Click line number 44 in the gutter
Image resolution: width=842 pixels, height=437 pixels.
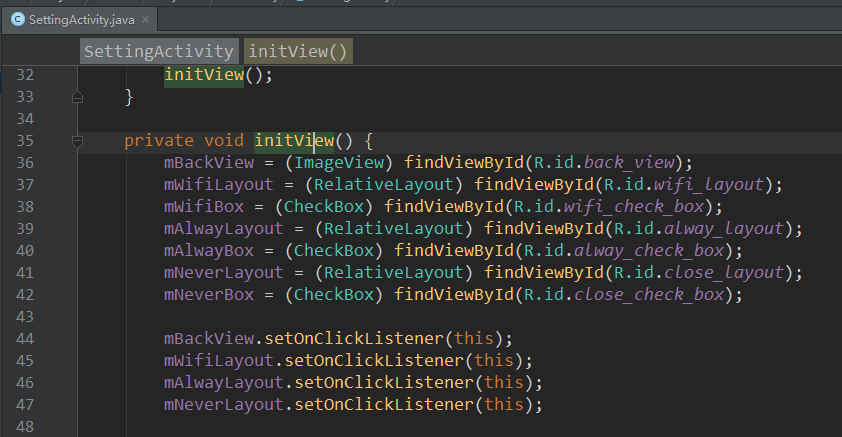click(x=26, y=338)
